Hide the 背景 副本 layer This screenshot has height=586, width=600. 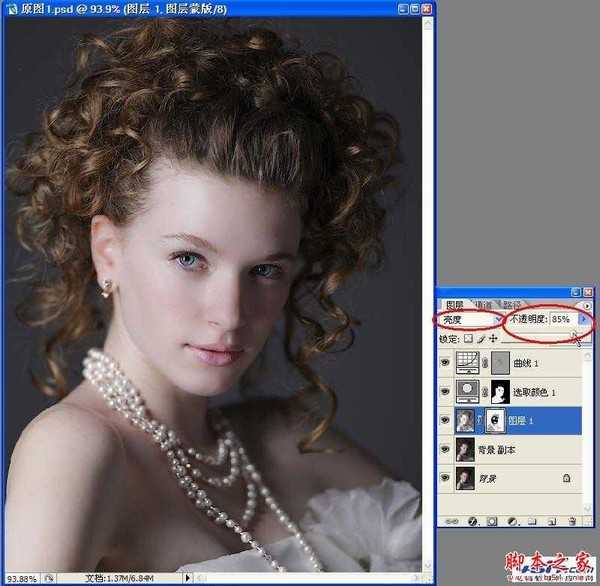point(445,449)
